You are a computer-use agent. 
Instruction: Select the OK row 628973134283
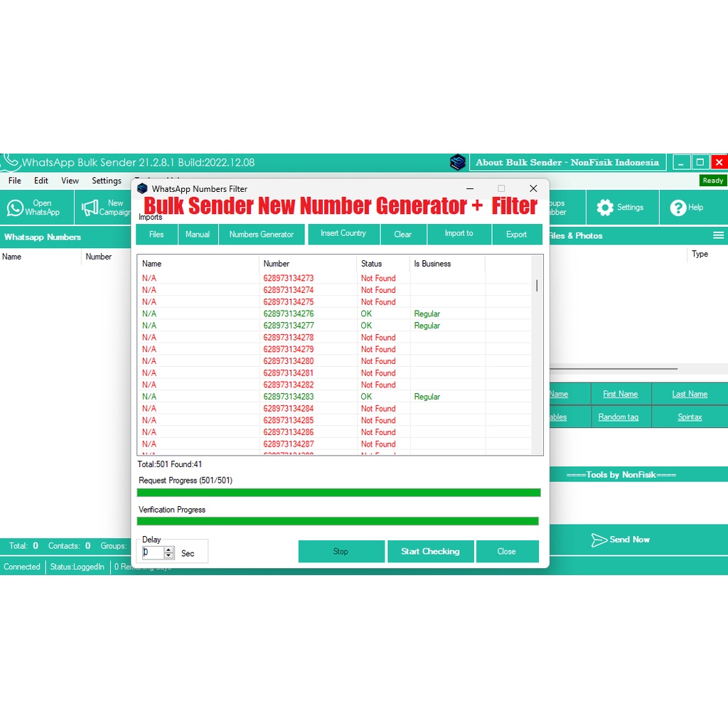pos(336,397)
